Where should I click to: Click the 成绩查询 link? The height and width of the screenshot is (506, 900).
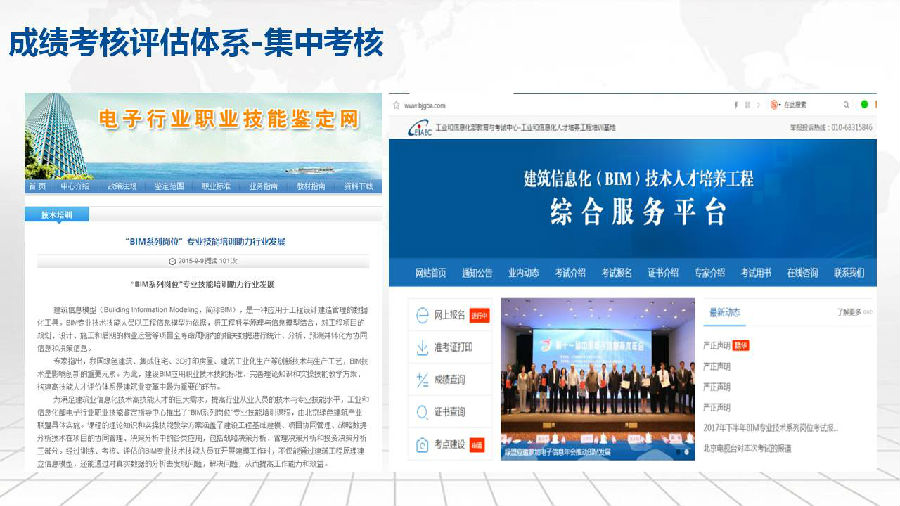pyautogui.click(x=449, y=380)
